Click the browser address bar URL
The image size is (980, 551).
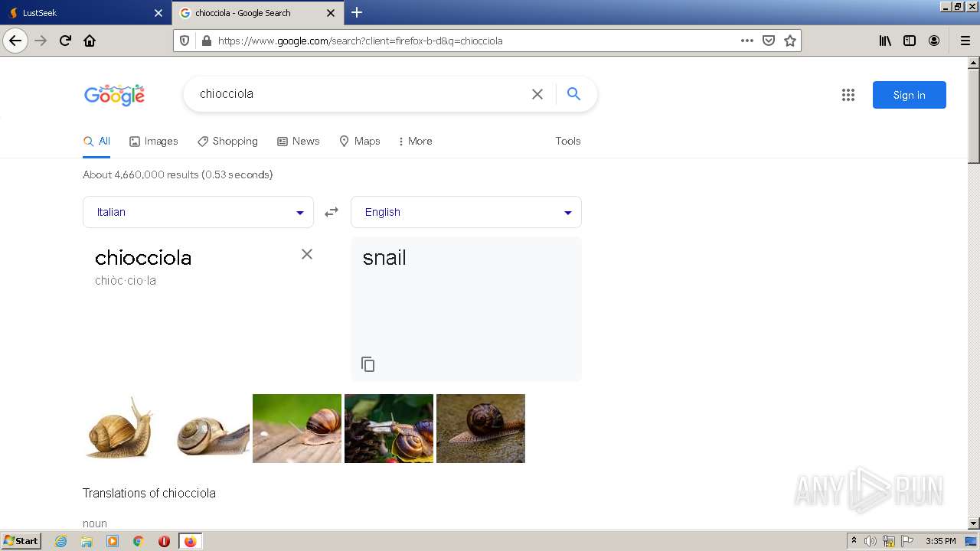(x=475, y=41)
